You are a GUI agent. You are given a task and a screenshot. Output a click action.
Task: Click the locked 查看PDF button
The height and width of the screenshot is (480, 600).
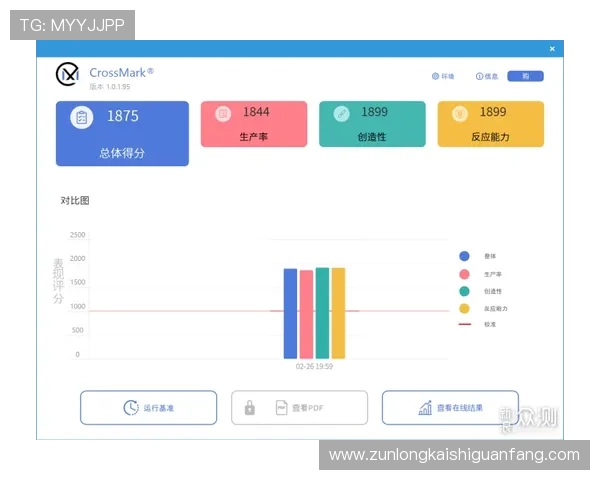[x=299, y=408]
